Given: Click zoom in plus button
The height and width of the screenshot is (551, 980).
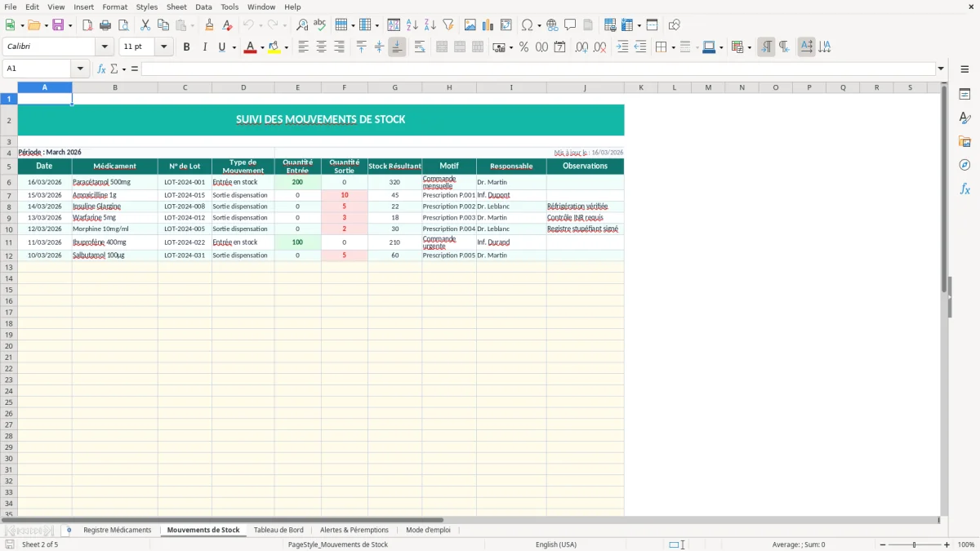Looking at the screenshot, I should click(947, 544).
